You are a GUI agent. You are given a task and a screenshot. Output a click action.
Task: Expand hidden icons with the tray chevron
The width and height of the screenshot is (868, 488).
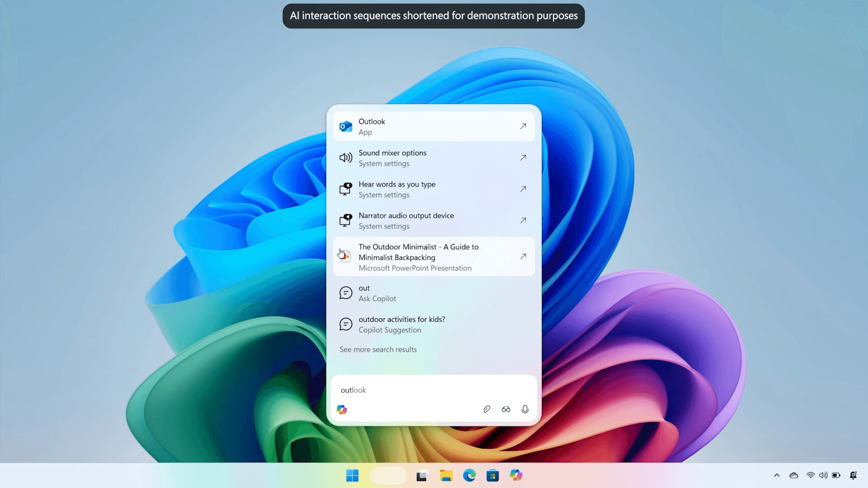777,475
